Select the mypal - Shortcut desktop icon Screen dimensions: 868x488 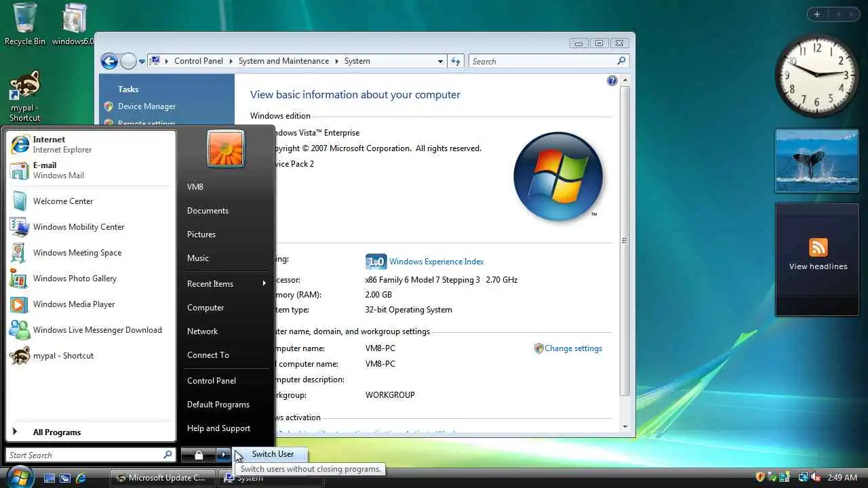click(x=25, y=96)
